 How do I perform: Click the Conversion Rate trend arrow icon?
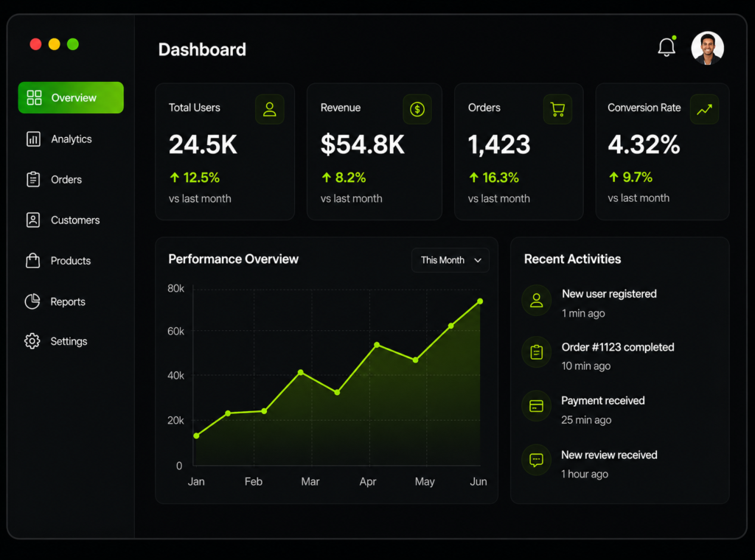(704, 109)
